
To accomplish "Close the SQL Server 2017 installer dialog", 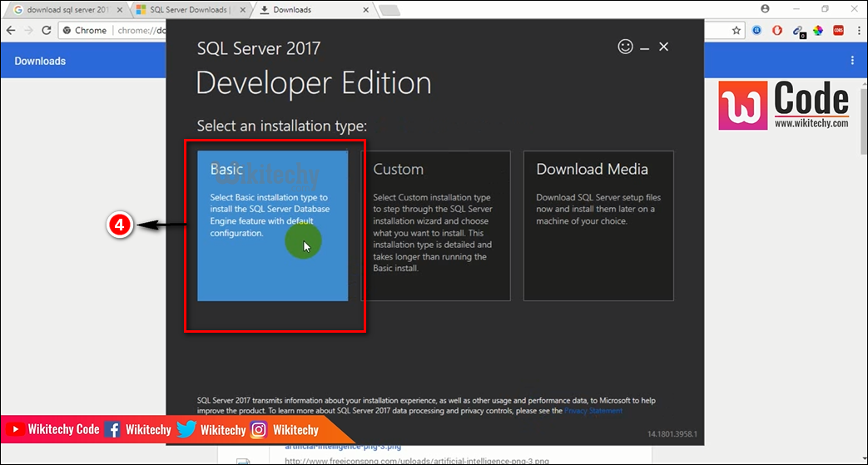I will (663, 47).
